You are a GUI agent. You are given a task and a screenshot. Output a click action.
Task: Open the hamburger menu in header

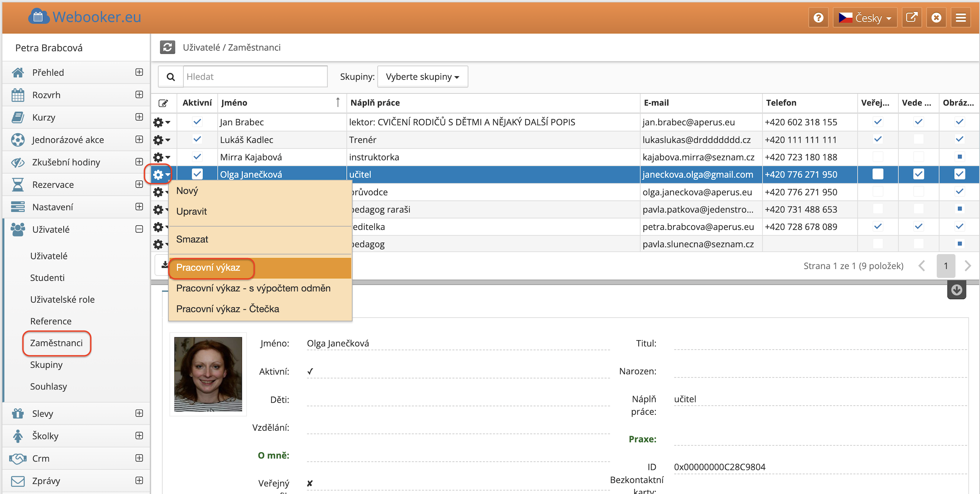[960, 18]
